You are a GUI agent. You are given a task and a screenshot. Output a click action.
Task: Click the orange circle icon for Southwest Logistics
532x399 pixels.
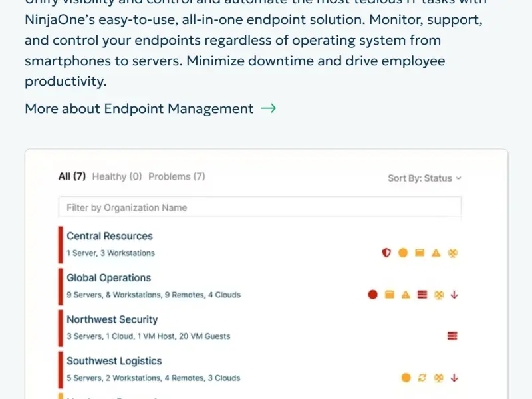(406, 378)
